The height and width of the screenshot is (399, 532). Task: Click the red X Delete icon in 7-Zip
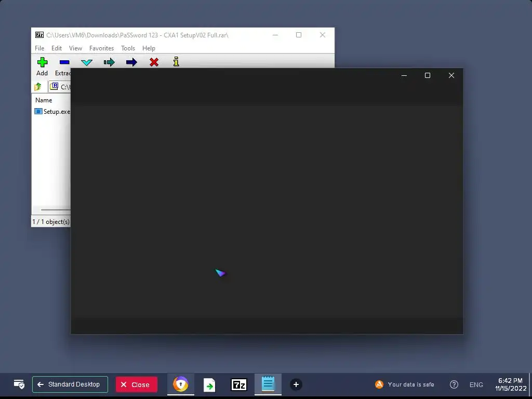coord(154,62)
